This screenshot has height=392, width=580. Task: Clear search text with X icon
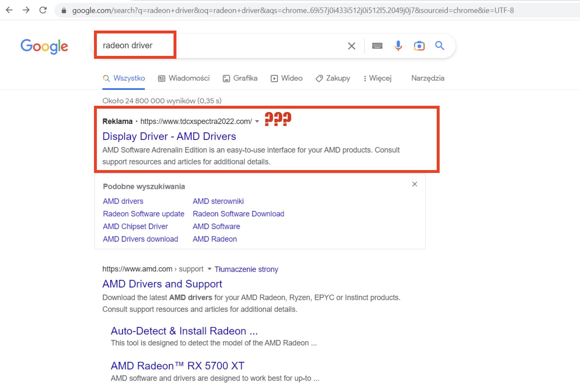click(x=351, y=46)
